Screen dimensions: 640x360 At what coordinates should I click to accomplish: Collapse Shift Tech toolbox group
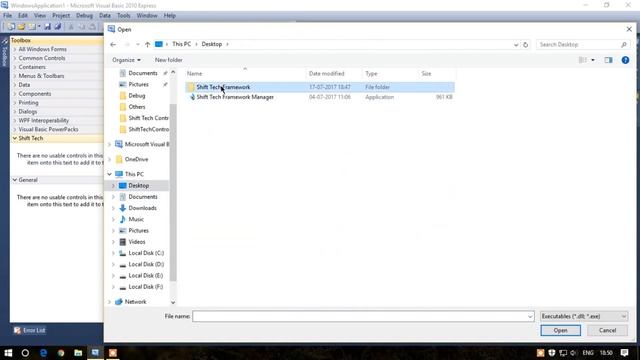15,138
